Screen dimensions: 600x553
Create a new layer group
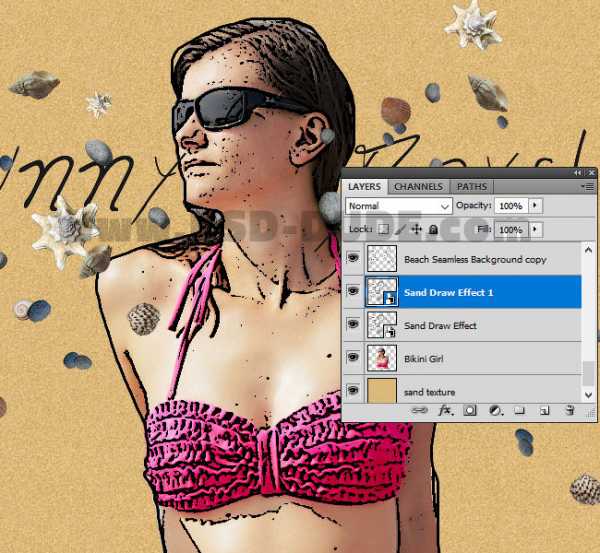point(519,410)
